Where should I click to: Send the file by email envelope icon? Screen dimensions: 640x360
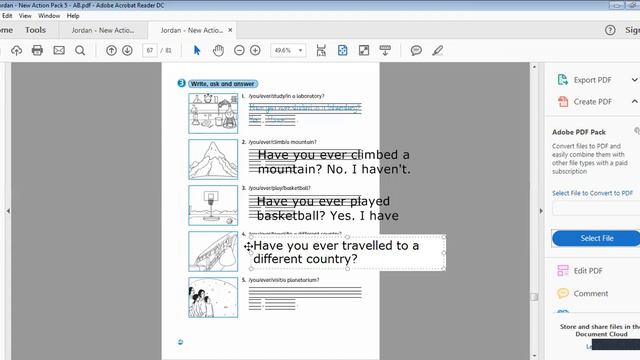(59, 50)
